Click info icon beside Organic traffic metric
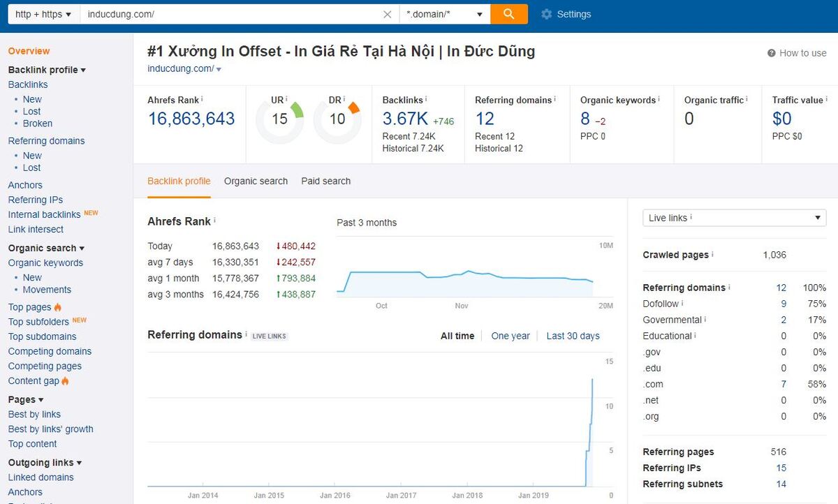 pos(747,99)
